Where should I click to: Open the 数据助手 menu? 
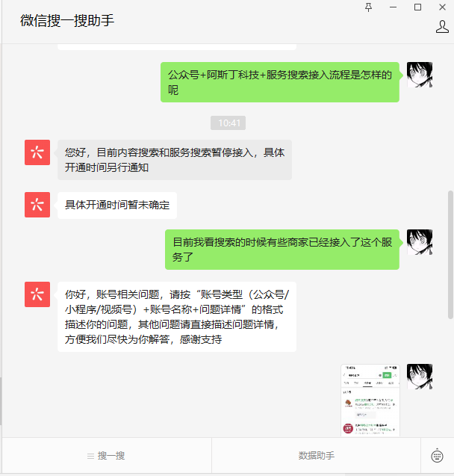[317, 456]
